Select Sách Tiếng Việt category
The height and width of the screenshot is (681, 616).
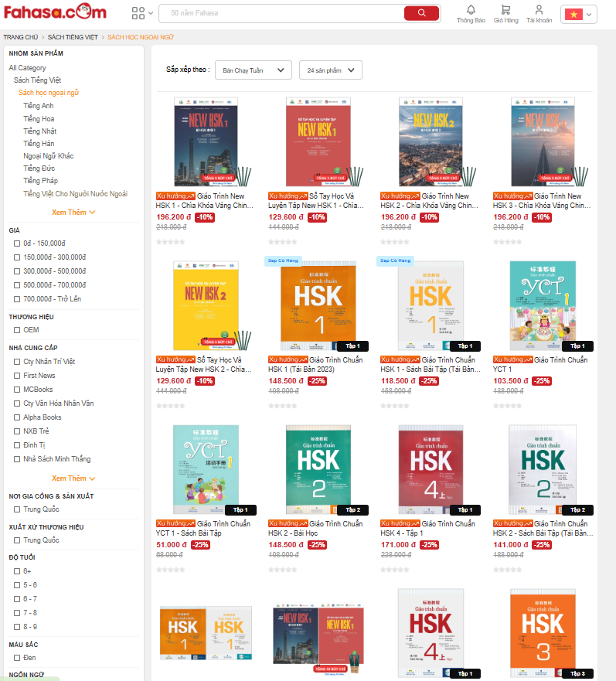[37, 80]
